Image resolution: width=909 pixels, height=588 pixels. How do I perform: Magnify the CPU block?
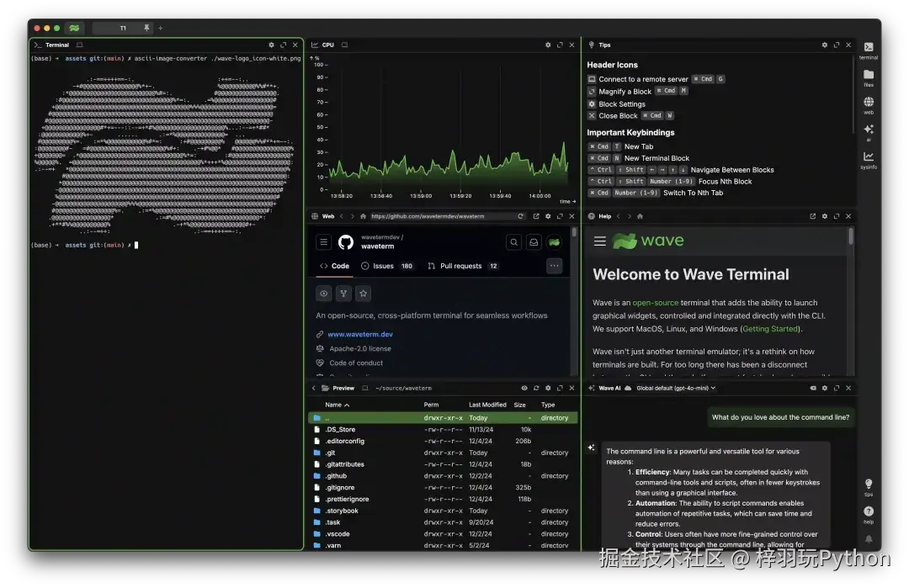pos(560,45)
